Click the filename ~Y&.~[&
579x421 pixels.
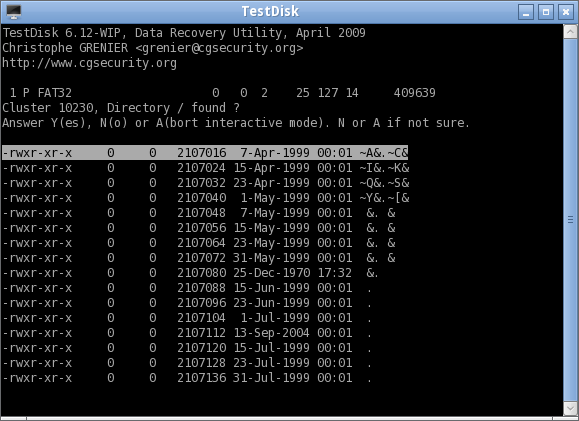(x=384, y=198)
